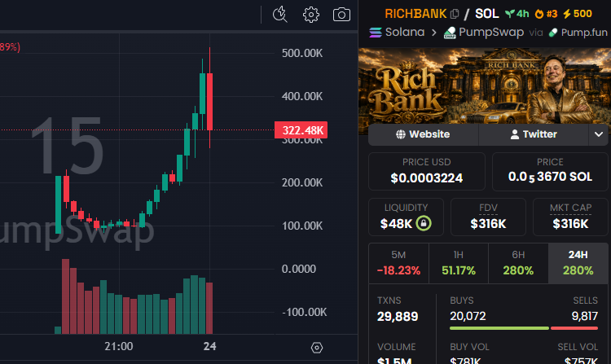Select the 6H change tab
611x364 pixels.
tap(518, 263)
